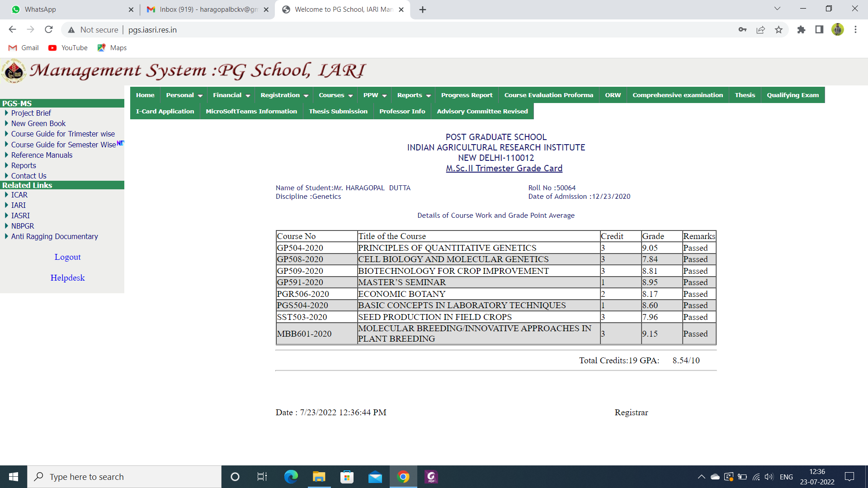Open Microsoft Edge from the taskbar
Screen dimensions: 868x488
tap(291, 477)
